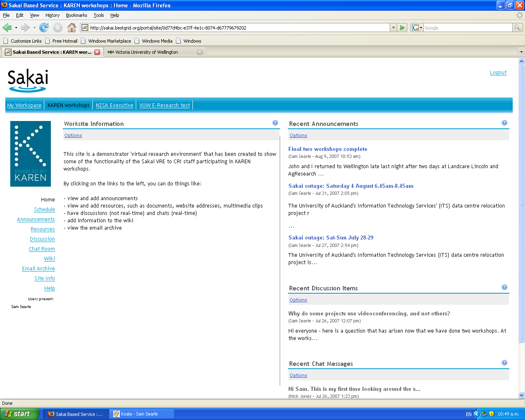
Task: Click the Windows Start button
Action: click(x=20, y=414)
